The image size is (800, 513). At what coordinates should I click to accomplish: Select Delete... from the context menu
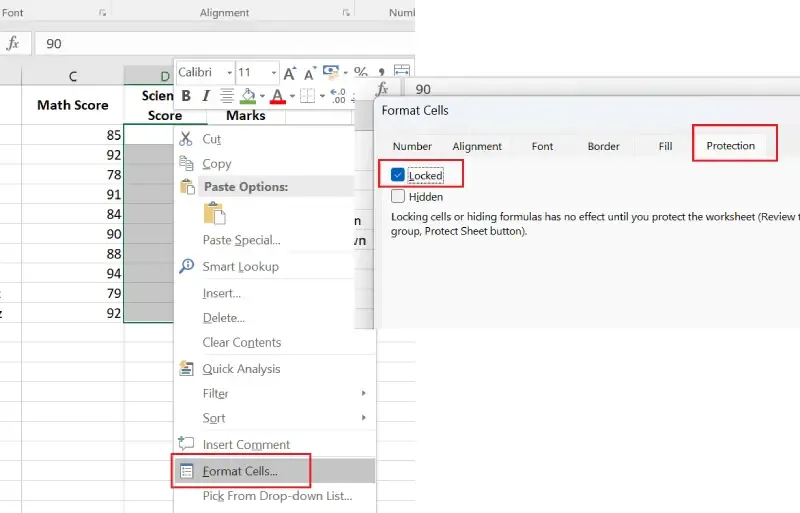(x=223, y=317)
